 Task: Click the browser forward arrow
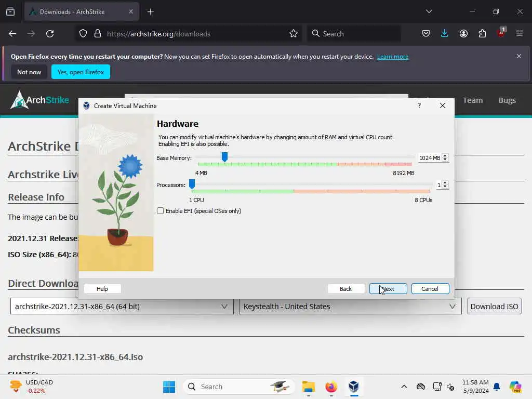(31, 34)
